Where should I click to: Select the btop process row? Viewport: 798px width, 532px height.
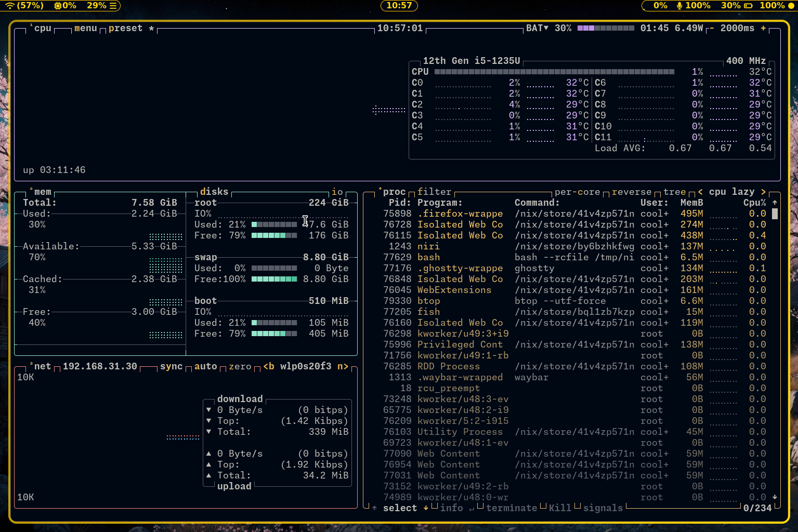click(574, 301)
